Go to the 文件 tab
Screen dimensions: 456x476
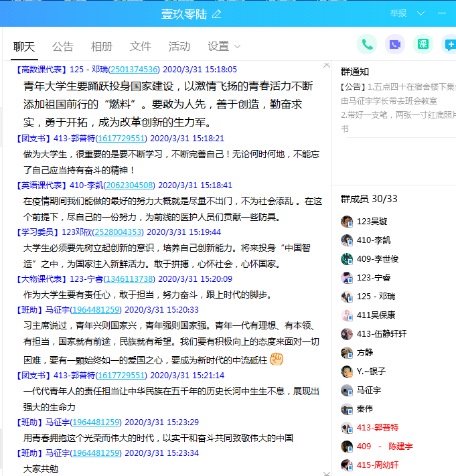tap(141, 46)
